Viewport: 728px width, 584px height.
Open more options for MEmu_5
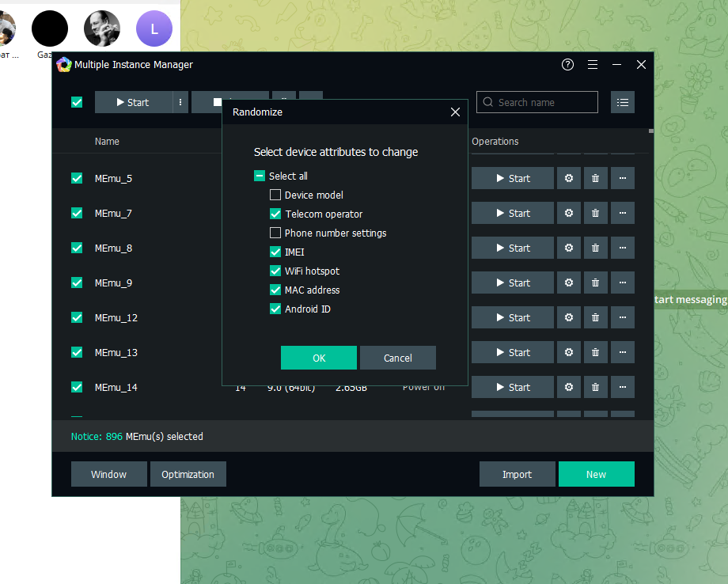click(623, 178)
